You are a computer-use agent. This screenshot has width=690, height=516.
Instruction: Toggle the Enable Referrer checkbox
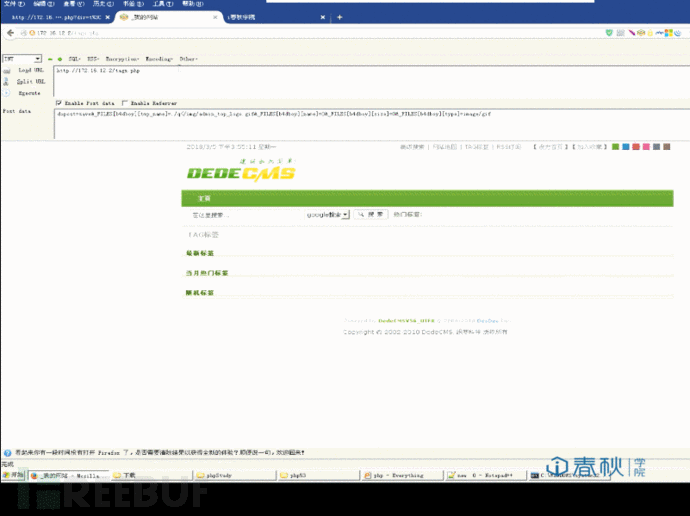125,102
